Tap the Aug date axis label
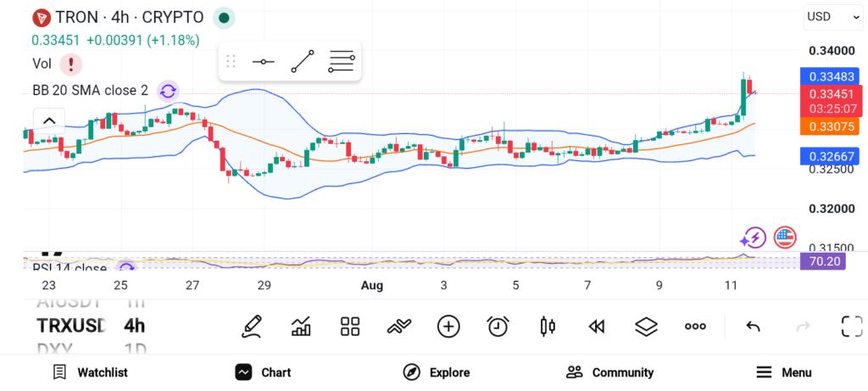The image size is (868, 391). 371,286
